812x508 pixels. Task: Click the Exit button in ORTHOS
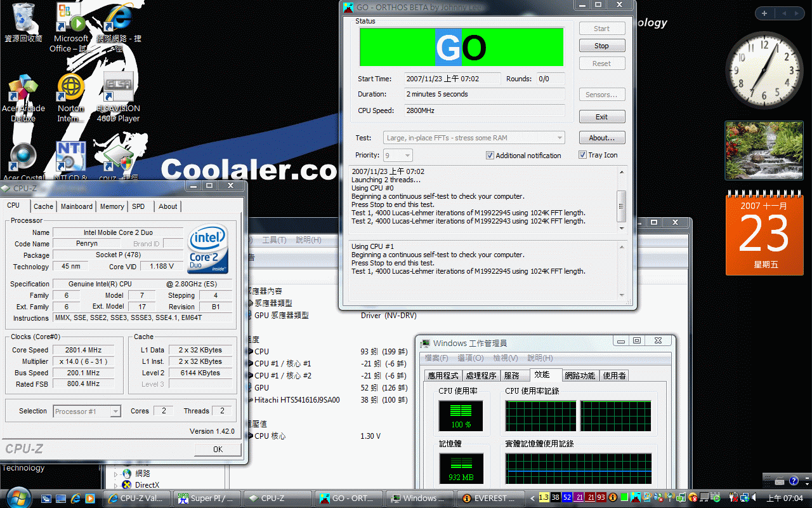tap(601, 117)
